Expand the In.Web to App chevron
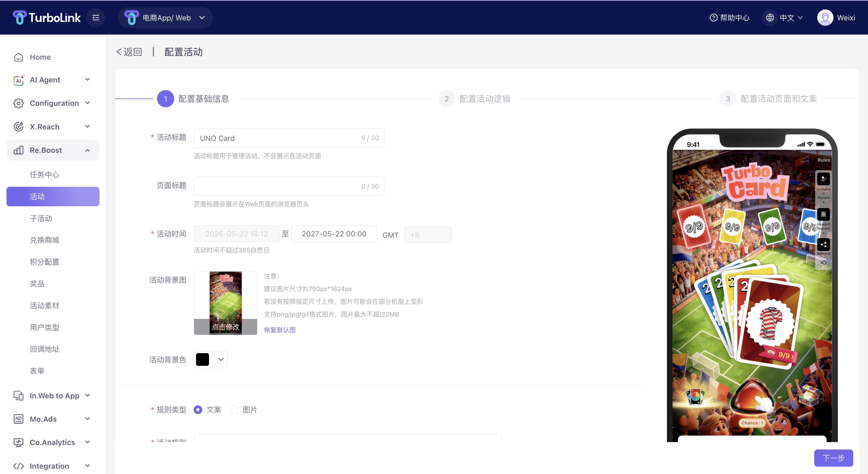This screenshot has width=868, height=474. coord(88,395)
